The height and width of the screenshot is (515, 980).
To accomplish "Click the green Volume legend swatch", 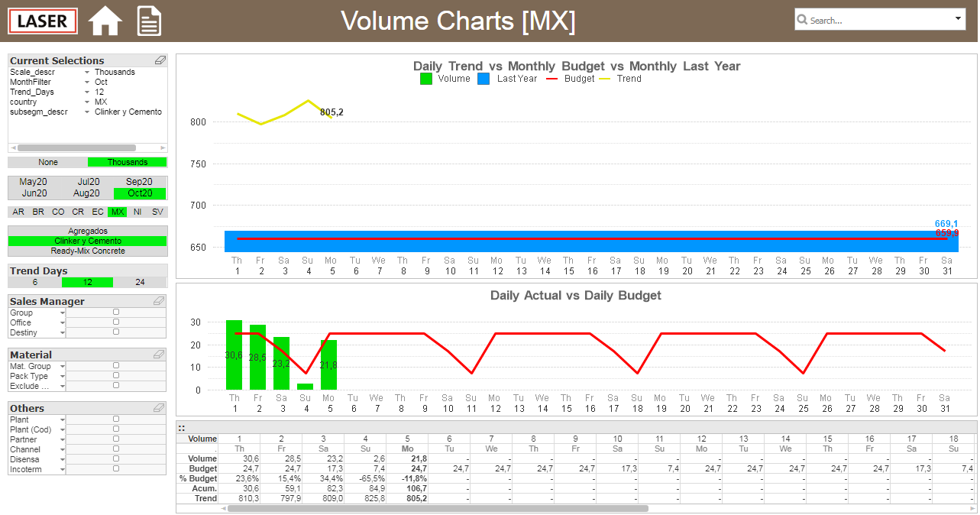I will pyautogui.click(x=426, y=79).
